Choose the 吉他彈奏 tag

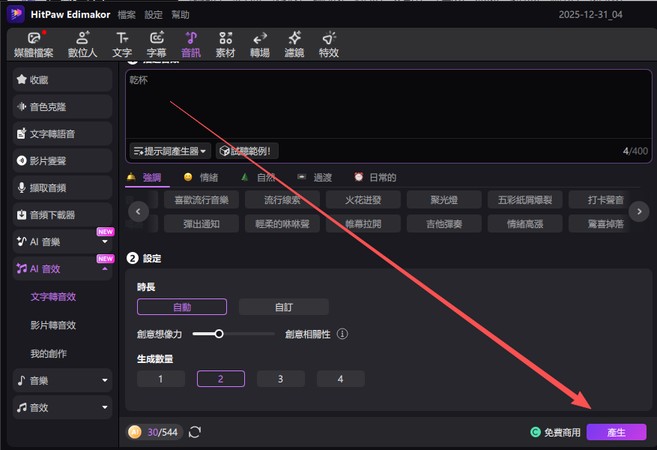click(444, 224)
